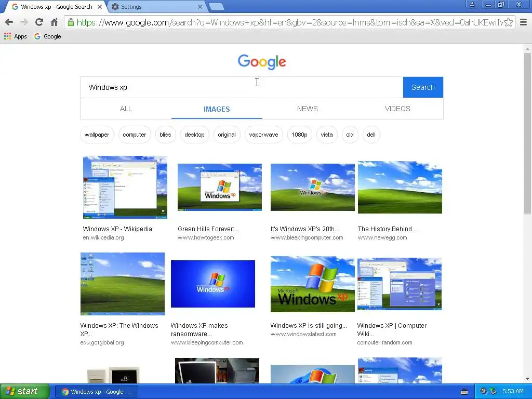This screenshot has width=532, height=399.
Task: Go back with the browser back arrow
Action: (9, 22)
